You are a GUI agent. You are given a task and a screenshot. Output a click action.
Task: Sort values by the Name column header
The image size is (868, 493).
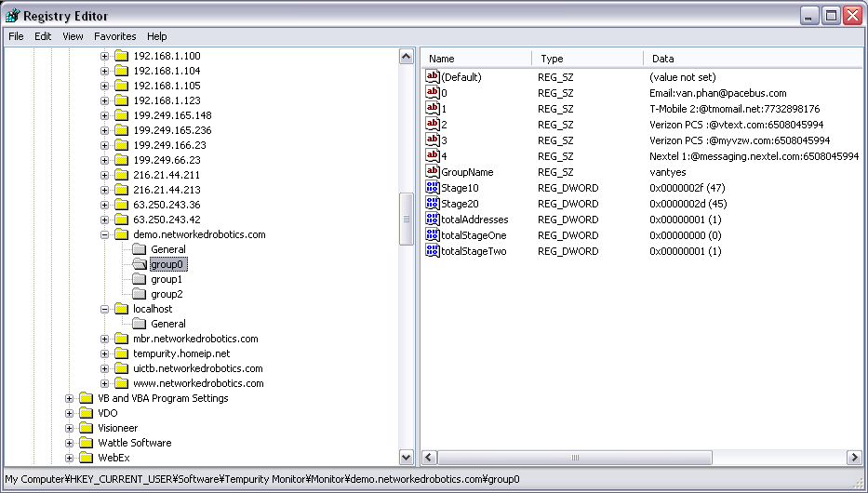tap(475, 59)
